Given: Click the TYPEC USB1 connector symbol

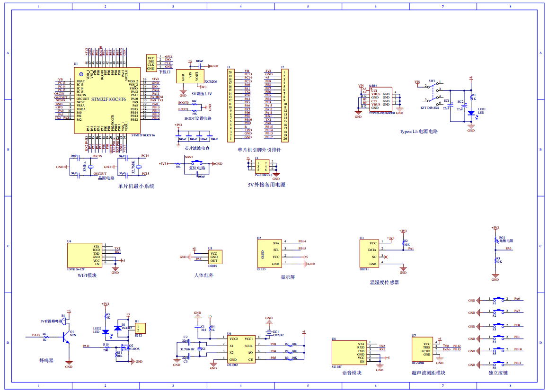Looking at the screenshot, I should [381, 98].
